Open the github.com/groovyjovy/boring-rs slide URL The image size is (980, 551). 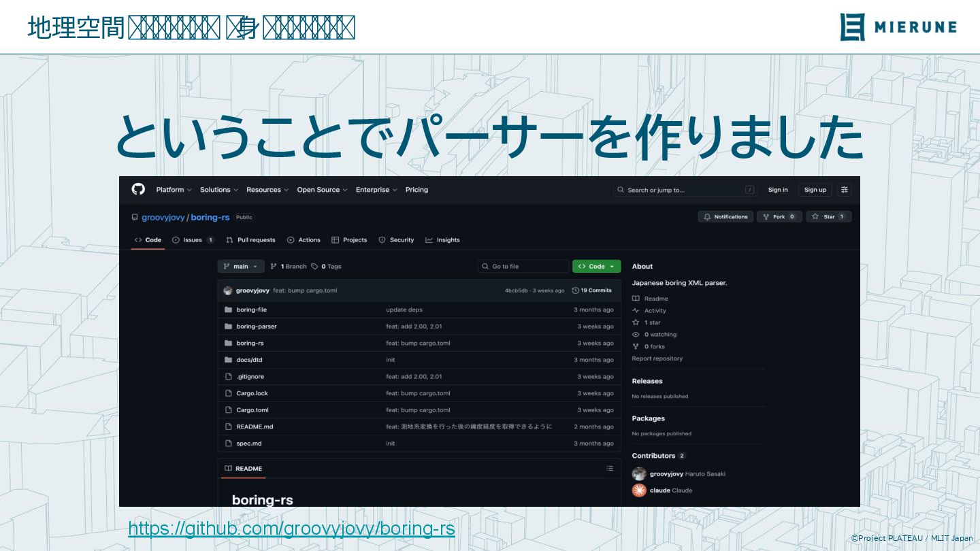click(x=291, y=529)
